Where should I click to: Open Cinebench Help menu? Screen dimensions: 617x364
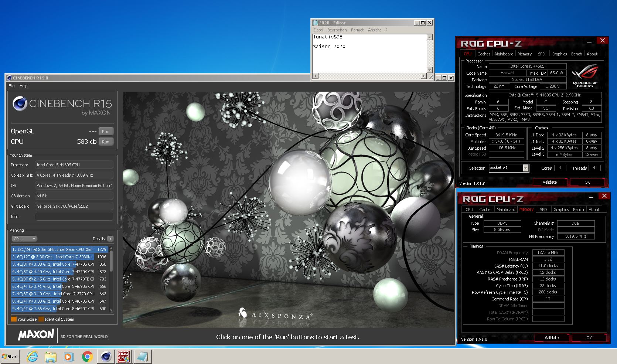(24, 86)
